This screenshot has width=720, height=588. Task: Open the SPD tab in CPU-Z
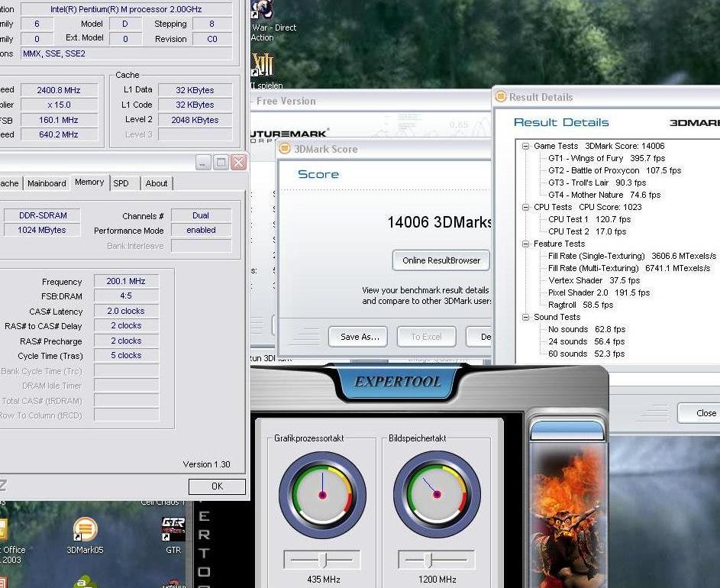pyautogui.click(x=121, y=183)
